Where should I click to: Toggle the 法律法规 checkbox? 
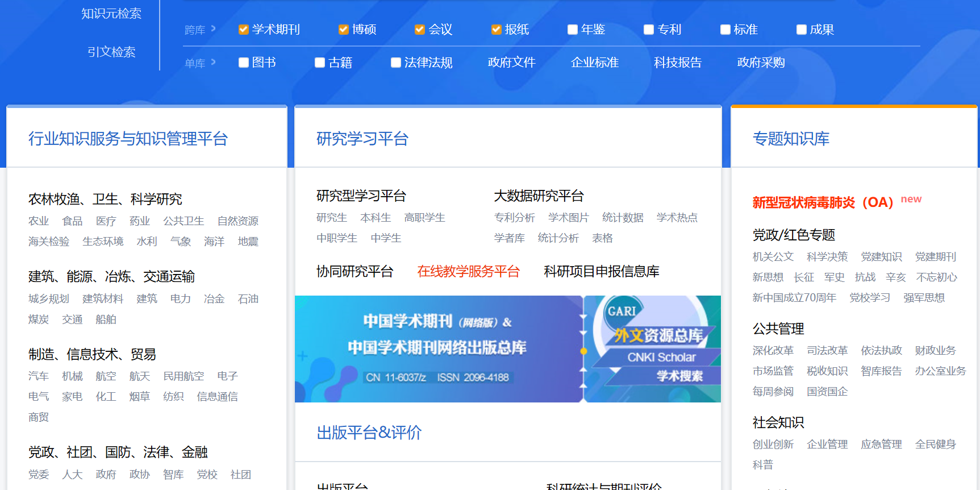point(396,63)
